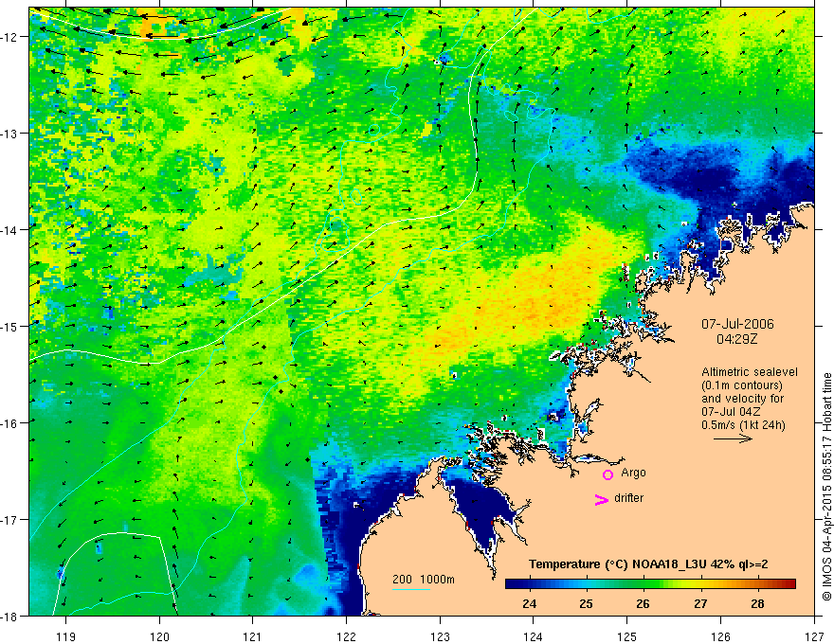
Task: Click the colour bar label 24
Action: pyautogui.click(x=529, y=603)
